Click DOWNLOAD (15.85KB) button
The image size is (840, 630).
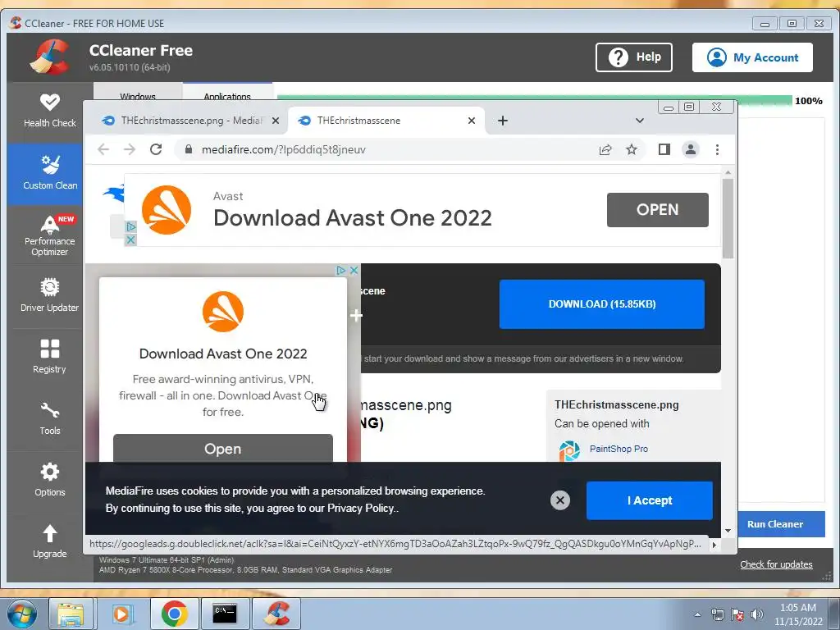(601, 304)
